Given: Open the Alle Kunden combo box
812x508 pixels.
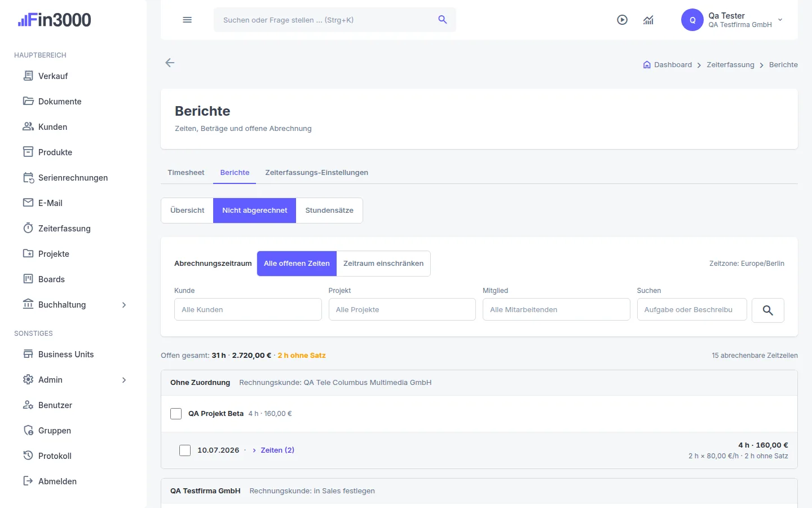Looking at the screenshot, I should coord(248,309).
